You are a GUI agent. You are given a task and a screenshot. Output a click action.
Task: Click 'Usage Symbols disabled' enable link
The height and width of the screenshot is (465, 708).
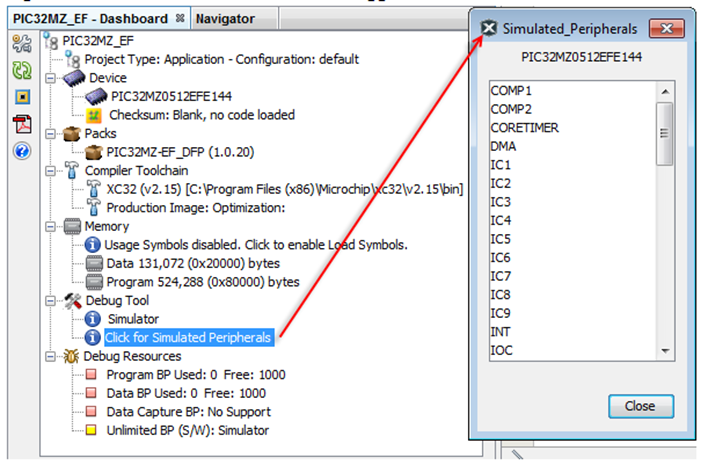tap(256, 245)
